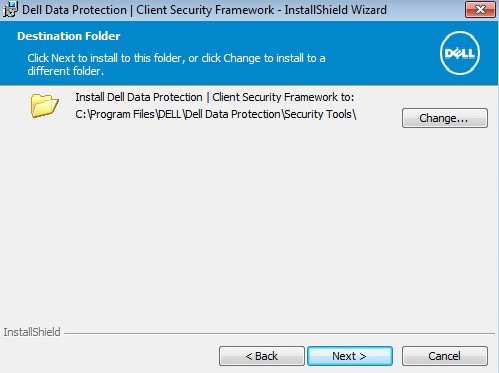Viewport: 499px width, 373px height.
Task: Proceed with the Next > button
Action: pos(350,356)
